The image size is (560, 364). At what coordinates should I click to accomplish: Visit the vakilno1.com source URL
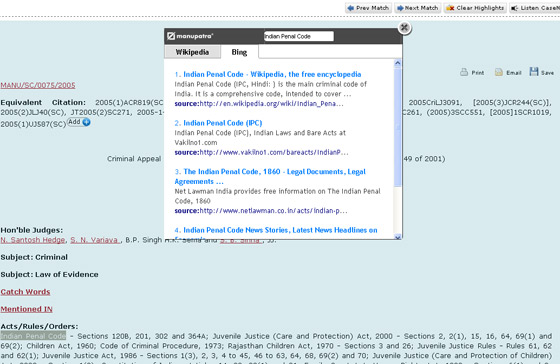(x=274, y=152)
